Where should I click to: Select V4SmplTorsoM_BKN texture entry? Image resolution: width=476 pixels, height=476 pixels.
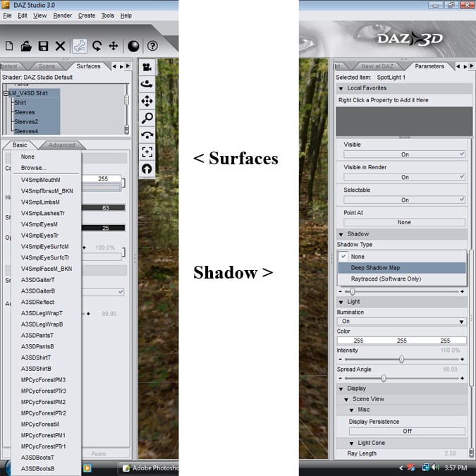(x=47, y=191)
